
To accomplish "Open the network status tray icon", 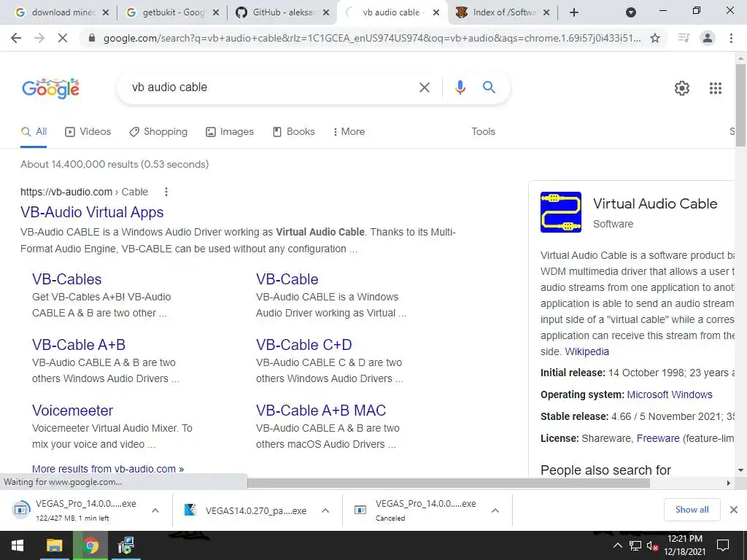I will tap(635, 545).
